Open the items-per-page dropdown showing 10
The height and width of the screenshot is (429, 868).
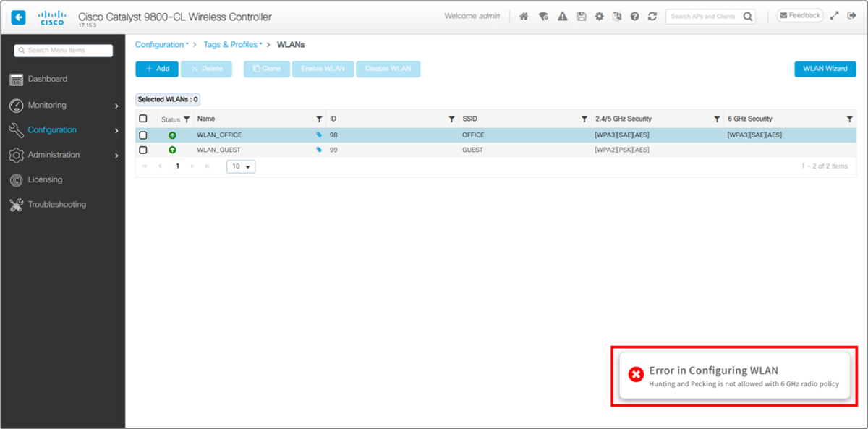(241, 166)
